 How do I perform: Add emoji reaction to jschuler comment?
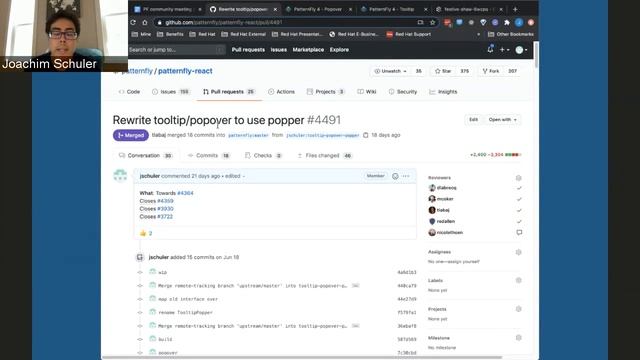tap(395, 176)
